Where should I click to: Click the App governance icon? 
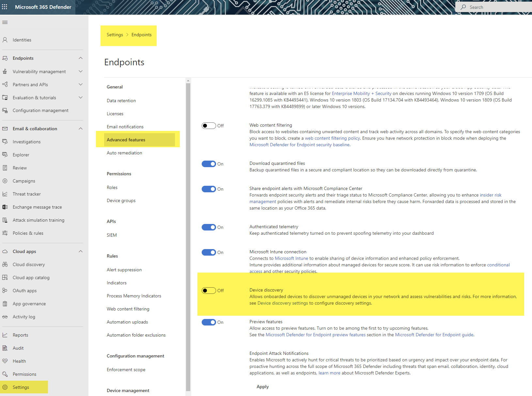coord(5,304)
